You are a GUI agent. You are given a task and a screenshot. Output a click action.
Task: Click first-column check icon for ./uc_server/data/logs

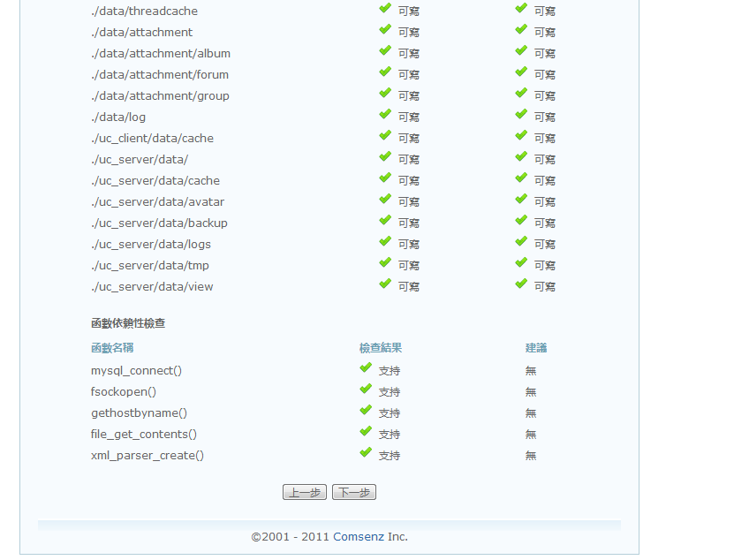(x=385, y=241)
